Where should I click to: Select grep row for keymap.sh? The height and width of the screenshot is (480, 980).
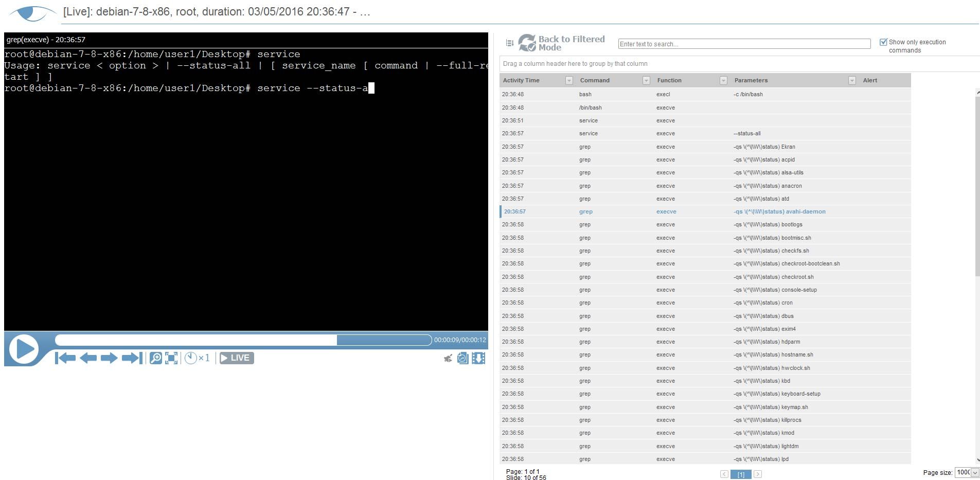click(705, 407)
